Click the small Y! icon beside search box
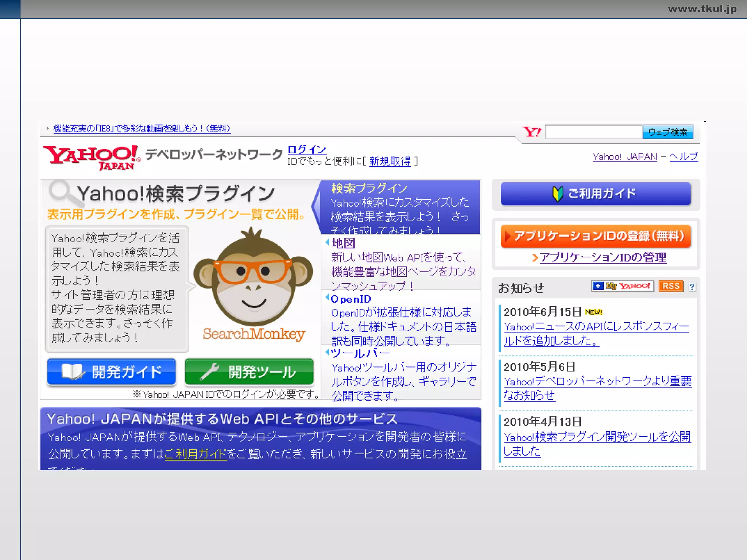The height and width of the screenshot is (560, 747). 532,132
